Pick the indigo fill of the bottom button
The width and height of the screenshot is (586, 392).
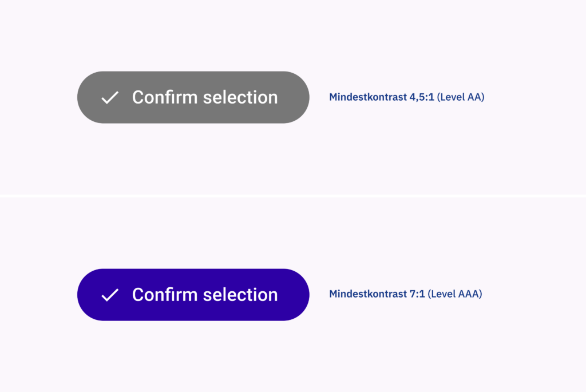point(193,312)
